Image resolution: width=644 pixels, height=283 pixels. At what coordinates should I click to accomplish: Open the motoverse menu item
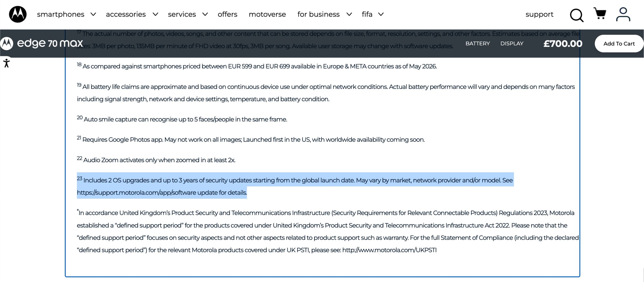[x=267, y=14]
